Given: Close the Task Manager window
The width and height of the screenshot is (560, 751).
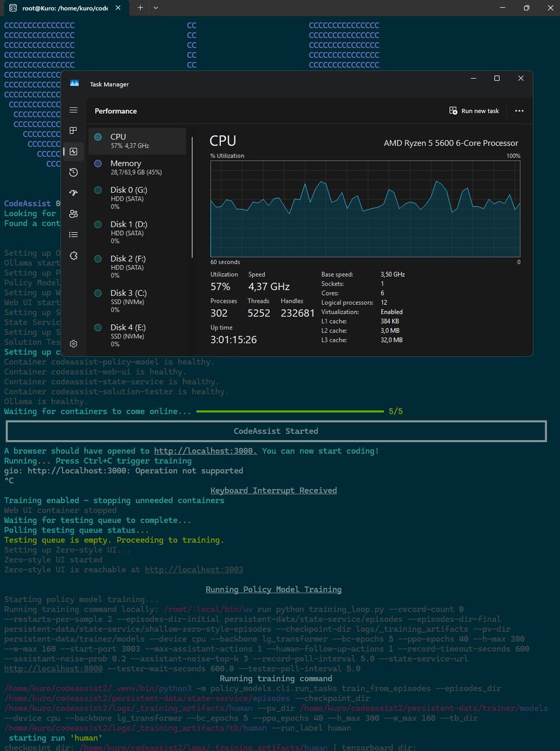Looking at the screenshot, I should (x=521, y=78).
